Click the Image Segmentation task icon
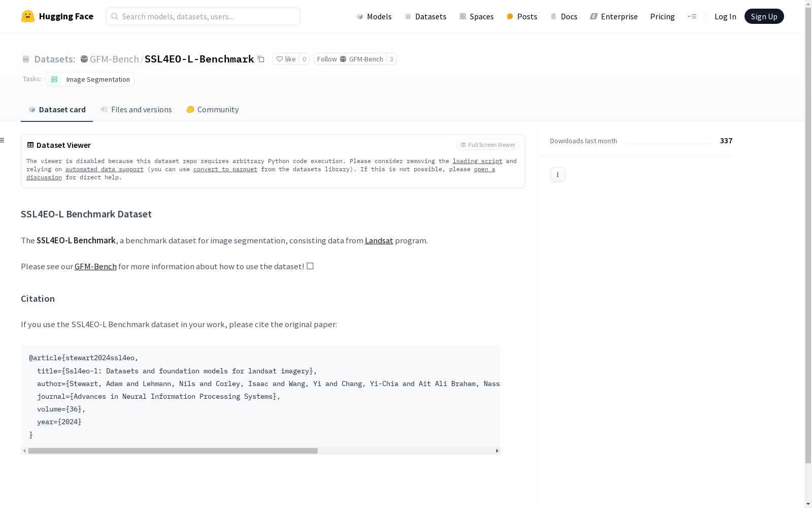The image size is (812, 508). (x=54, y=79)
